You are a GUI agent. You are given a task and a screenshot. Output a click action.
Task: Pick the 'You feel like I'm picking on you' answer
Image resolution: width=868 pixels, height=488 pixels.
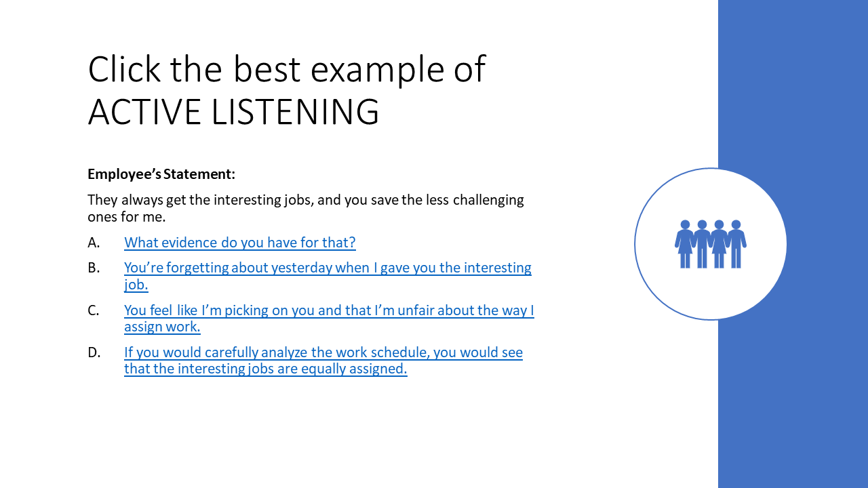click(x=329, y=319)
